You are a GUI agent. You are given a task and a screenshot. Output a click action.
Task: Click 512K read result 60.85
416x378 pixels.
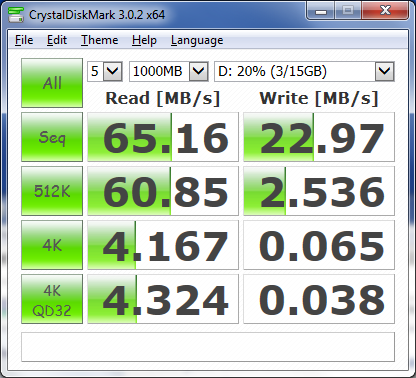163,191
